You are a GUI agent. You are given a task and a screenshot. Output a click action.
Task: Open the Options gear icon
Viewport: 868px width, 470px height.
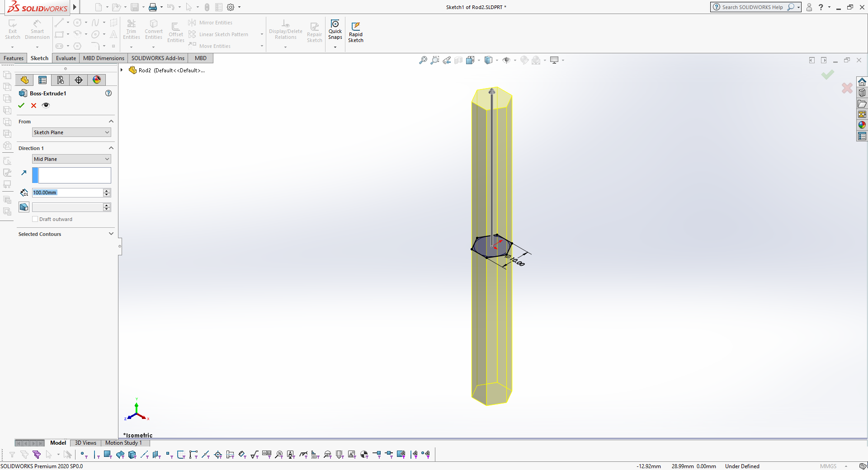(x=231, y=7)
